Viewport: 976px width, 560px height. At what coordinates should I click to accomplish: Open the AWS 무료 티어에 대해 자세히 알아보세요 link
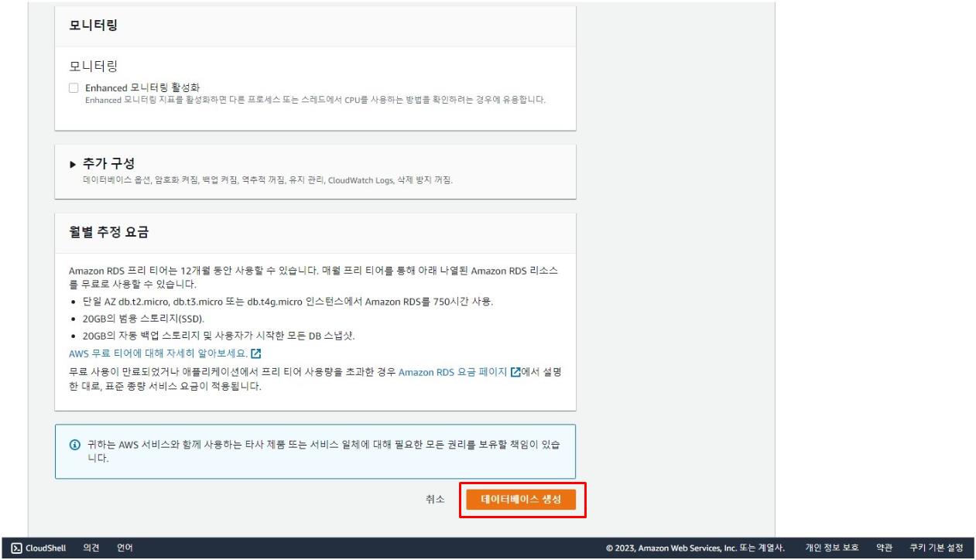159,353
